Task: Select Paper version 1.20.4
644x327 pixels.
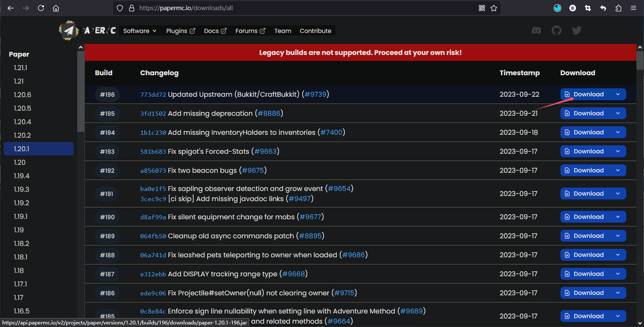Action: 39,122
